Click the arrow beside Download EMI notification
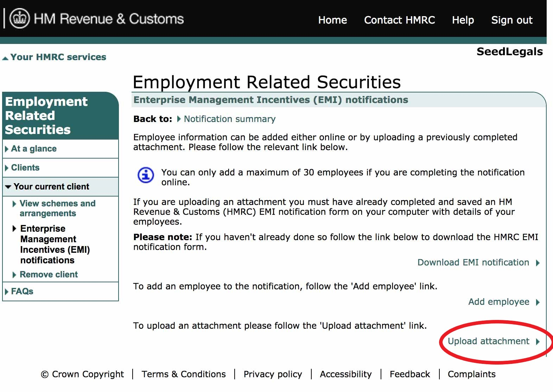 tap(538, 263)
